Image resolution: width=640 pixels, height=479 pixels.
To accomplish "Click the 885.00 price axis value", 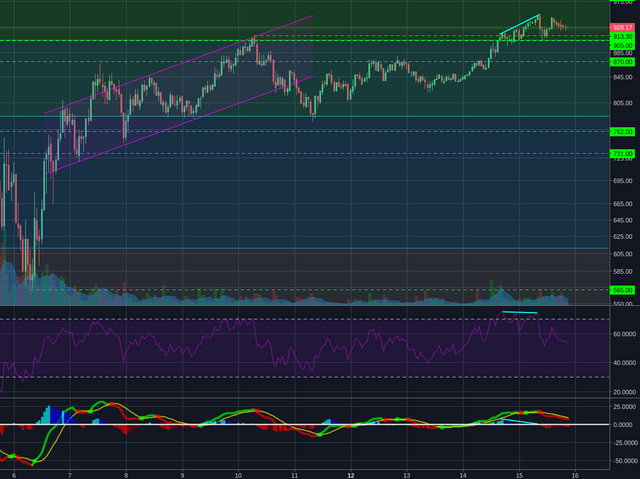I will [622, 53].
